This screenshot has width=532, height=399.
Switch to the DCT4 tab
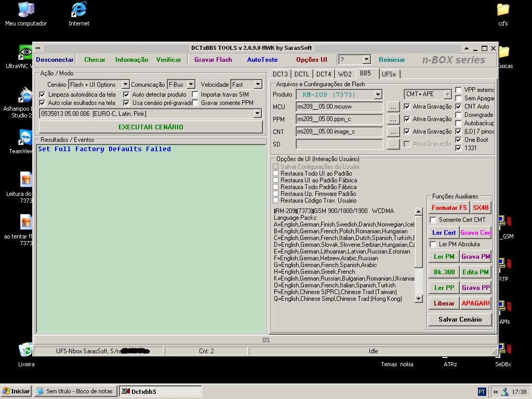click(x=324, y=74)
